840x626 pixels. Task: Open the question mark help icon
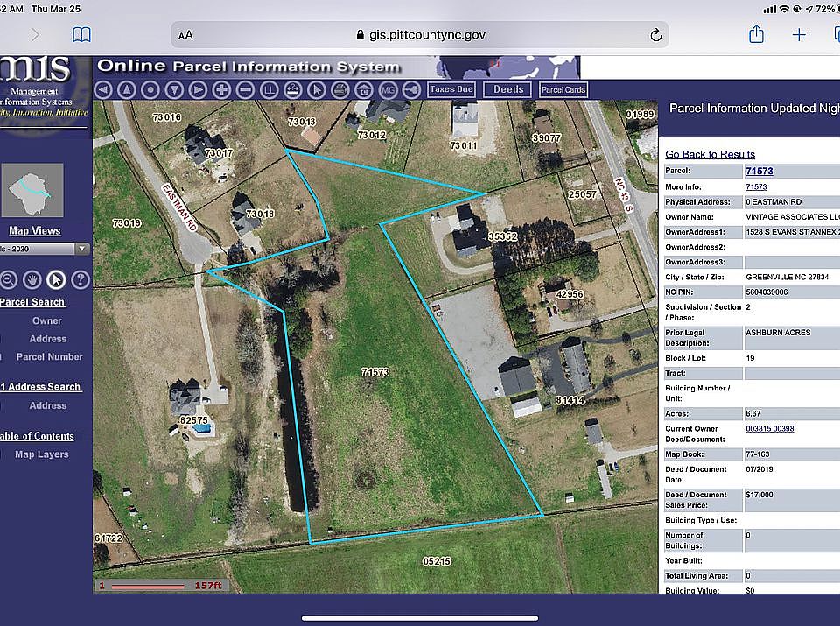(80, 280)
